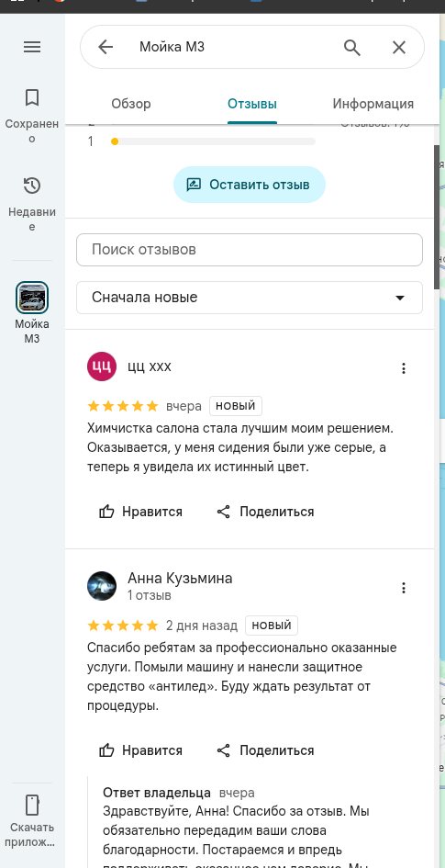Click the Мойка М3 search text
This screenshot has width=445, height=868.
(x=172, y=47)
